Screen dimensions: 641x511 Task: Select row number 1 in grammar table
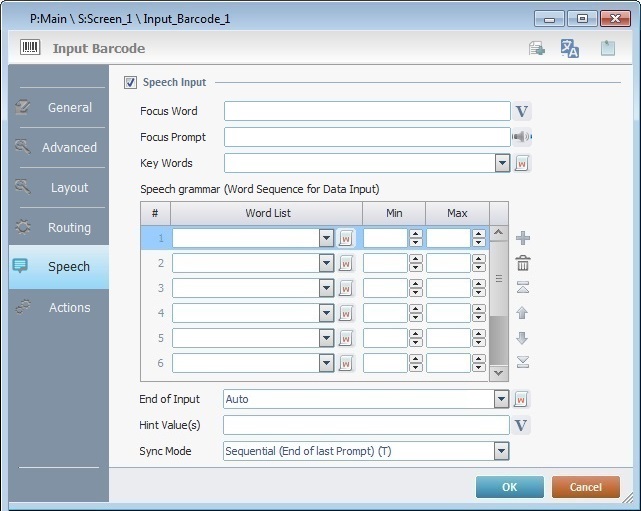point(161,238)
